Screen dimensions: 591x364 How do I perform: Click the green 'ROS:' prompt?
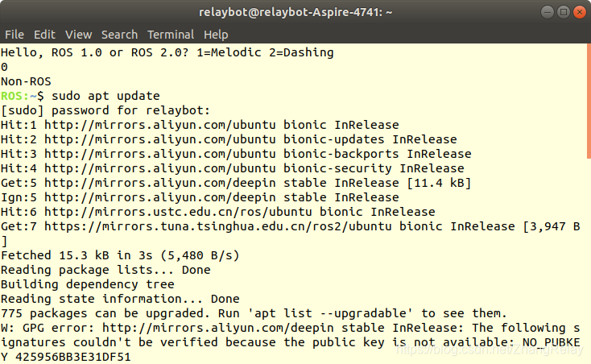click(14, 96)
